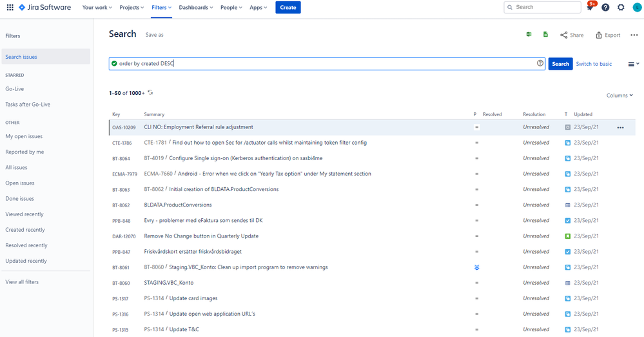
Task: Expand the Apps menu
Action: point(258,7)
